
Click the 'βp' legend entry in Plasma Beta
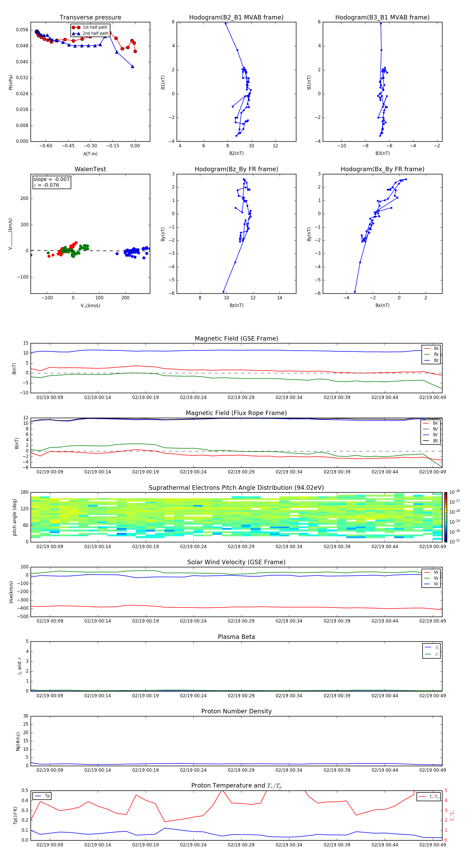tap(431, 647)
